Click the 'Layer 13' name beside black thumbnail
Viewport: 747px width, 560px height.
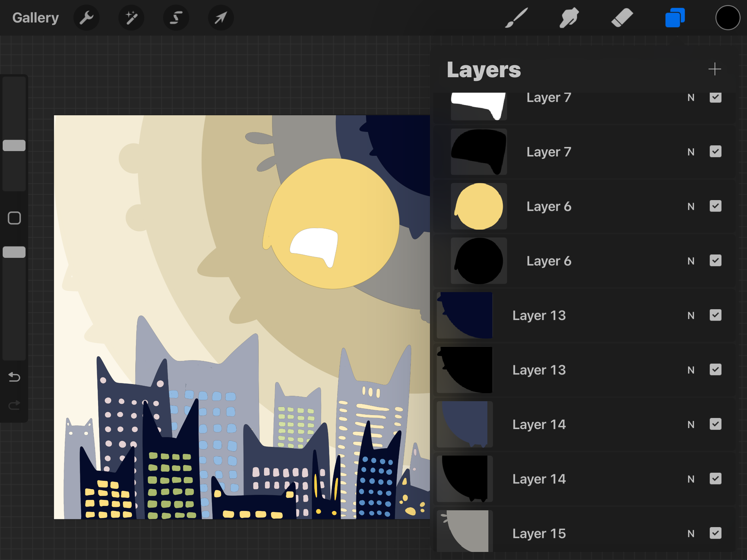[539, 370]
